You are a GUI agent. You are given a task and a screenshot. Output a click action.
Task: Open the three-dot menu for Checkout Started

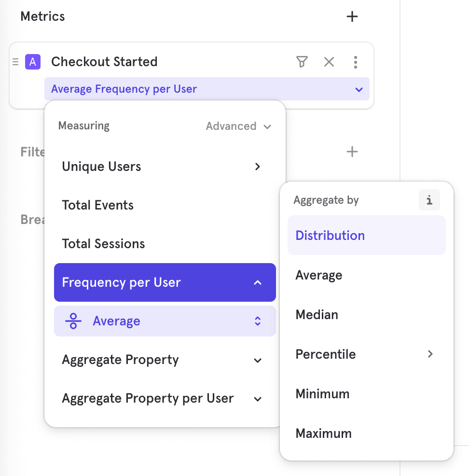[356, 62]
